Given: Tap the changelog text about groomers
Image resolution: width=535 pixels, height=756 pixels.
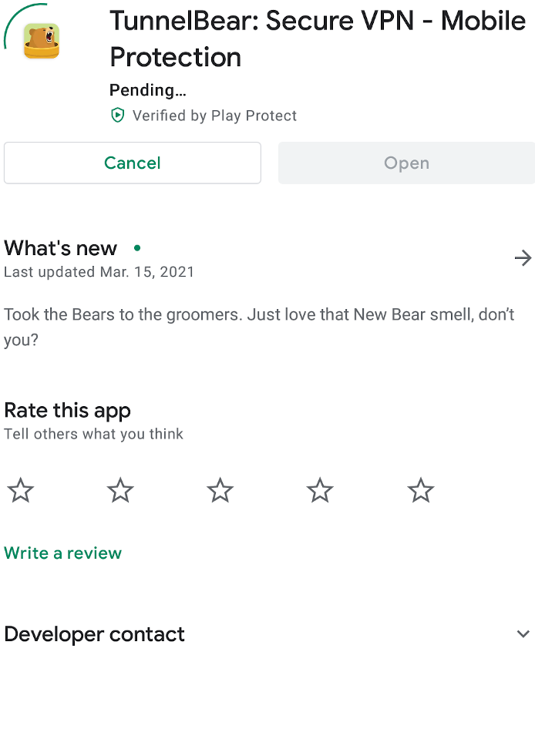Looking at the screenshot, I should [259, 327].
